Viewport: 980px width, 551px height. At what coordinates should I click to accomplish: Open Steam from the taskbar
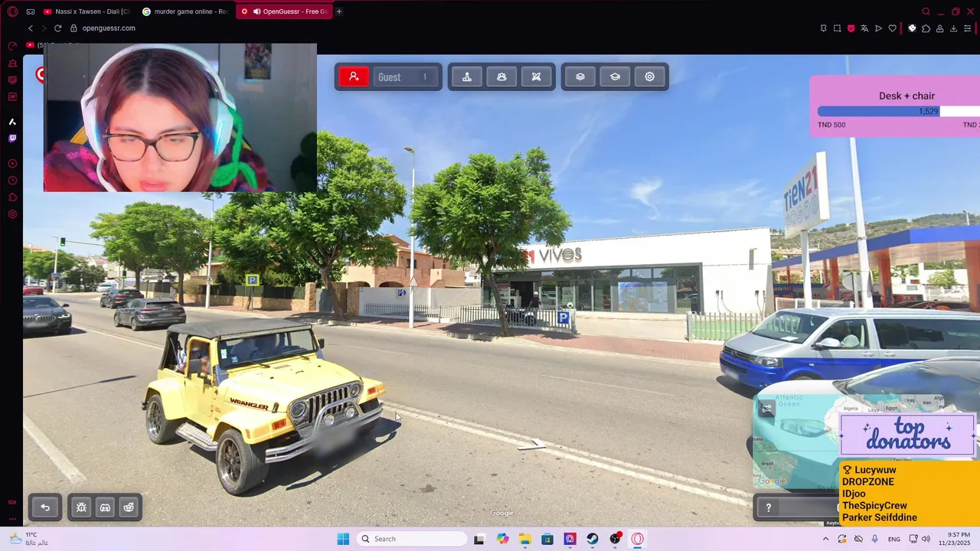tap(593, 539)
